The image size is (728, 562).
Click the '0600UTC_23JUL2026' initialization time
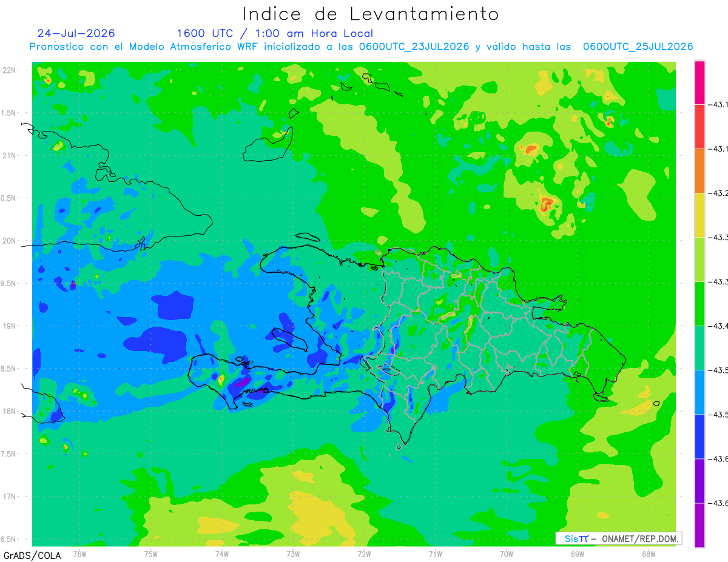click(414, 47)
